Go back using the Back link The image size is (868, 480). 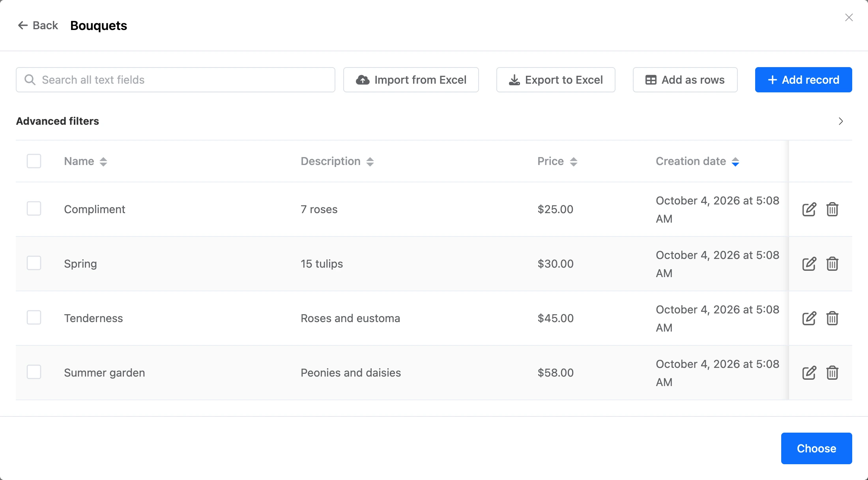pos(38,25)
